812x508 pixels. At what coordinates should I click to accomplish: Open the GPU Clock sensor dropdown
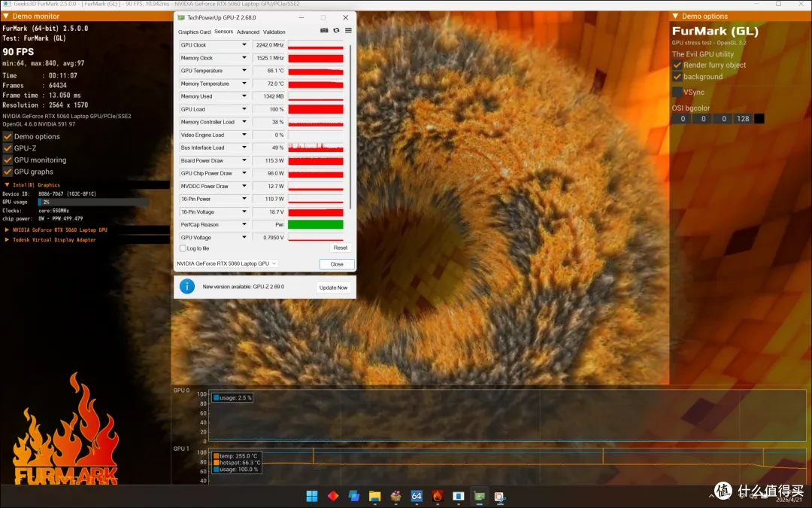pyautogui.click(x=244, y=45)
